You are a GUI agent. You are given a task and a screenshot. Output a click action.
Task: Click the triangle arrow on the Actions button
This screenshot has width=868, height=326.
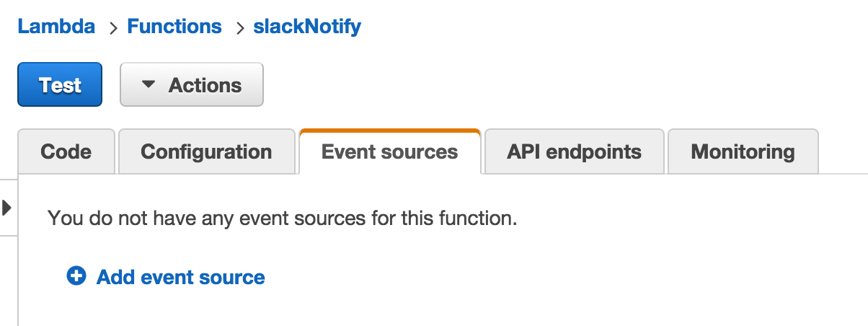(x=149, y=84)
